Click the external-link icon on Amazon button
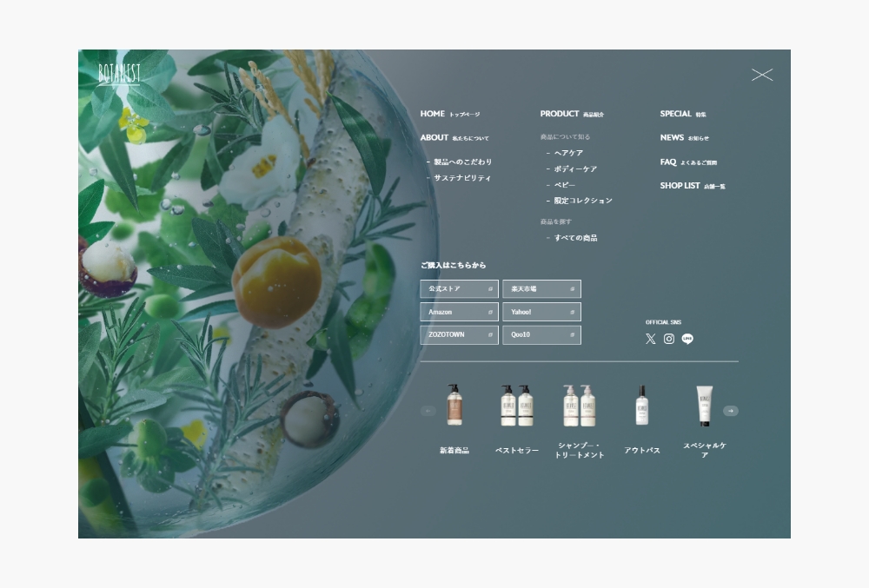 click(490, 313)
